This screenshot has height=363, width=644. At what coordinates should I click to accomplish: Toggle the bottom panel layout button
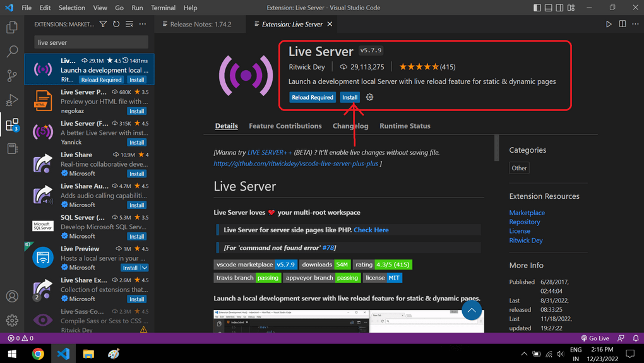coord(549,8)
